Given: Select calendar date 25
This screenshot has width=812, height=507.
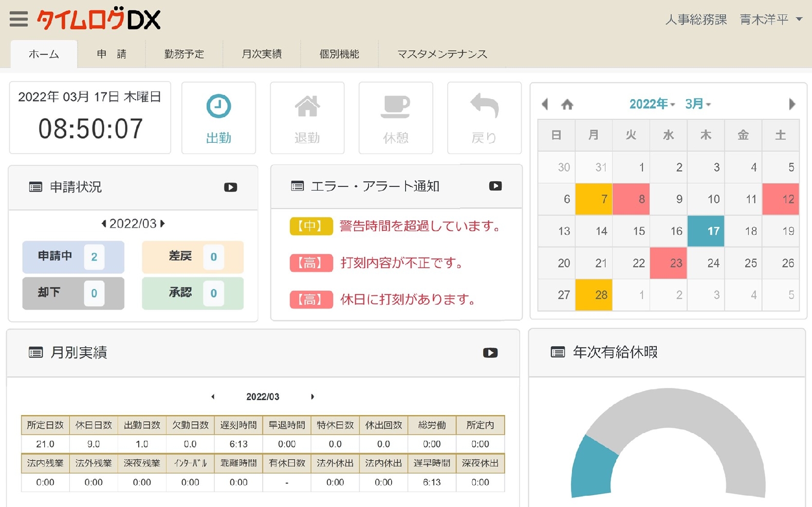Looking at the screenshot, I should coord(743,263).
